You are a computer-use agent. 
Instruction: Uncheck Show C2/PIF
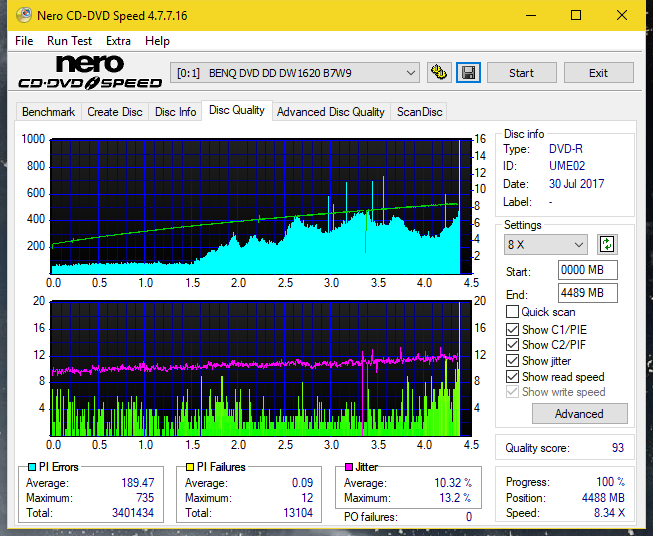pyautogui.click(x=512, y=345)
